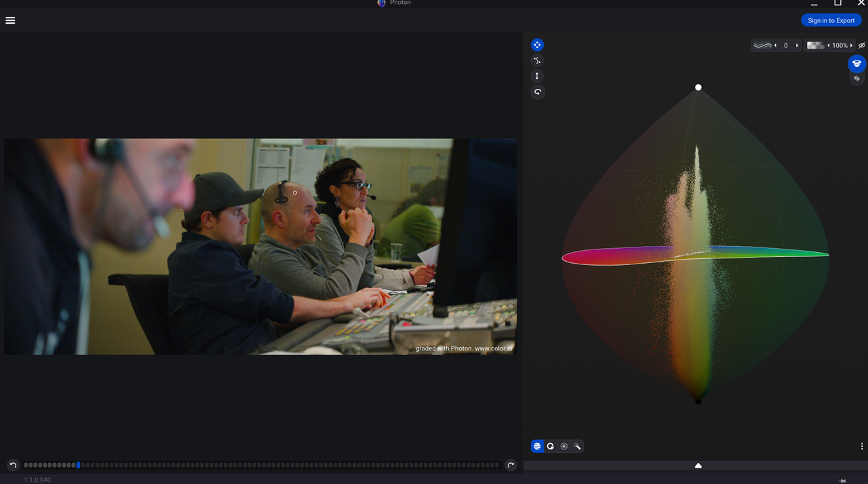The image size is (868, 484).
Task: Maximize the Photon window
Action: tap(837, 3)
